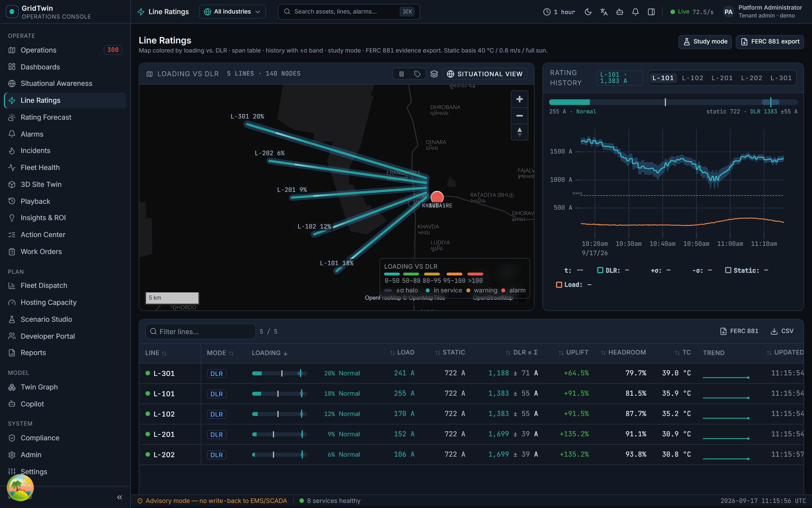Open Fleet Dispatch

pyautogui.click(x=65, y=286)
